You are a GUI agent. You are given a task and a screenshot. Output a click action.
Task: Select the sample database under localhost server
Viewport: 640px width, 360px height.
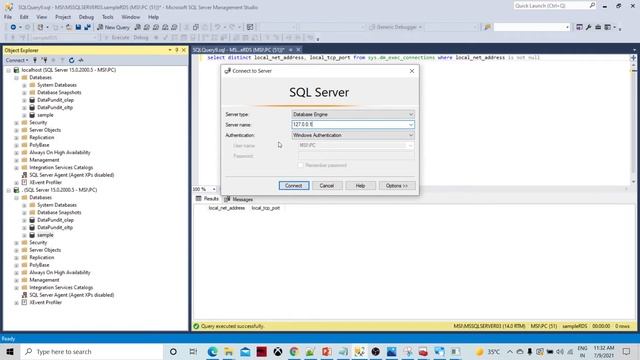[45, 115]
